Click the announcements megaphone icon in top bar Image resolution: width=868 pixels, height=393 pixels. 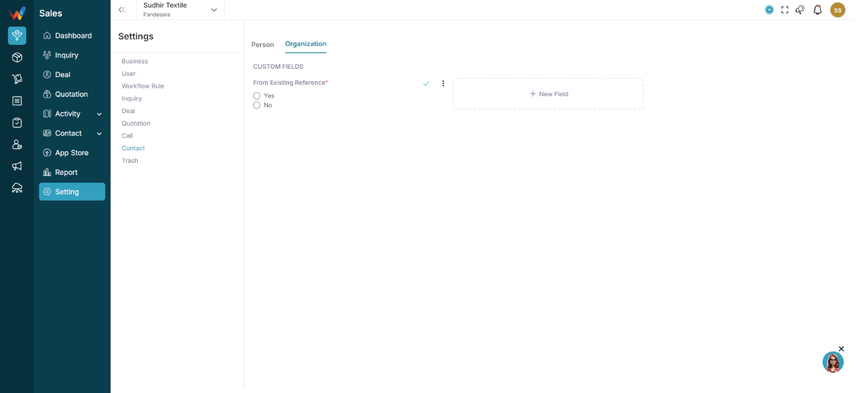800,10
